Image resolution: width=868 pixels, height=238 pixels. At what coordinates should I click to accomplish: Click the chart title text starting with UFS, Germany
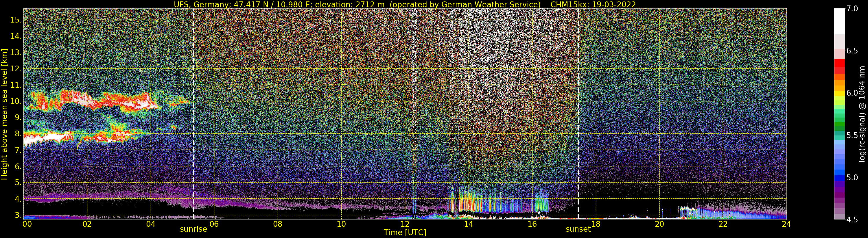357,4
